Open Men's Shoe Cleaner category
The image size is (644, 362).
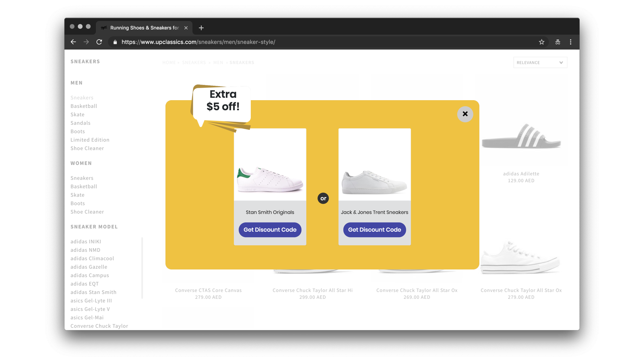[87, 148]
